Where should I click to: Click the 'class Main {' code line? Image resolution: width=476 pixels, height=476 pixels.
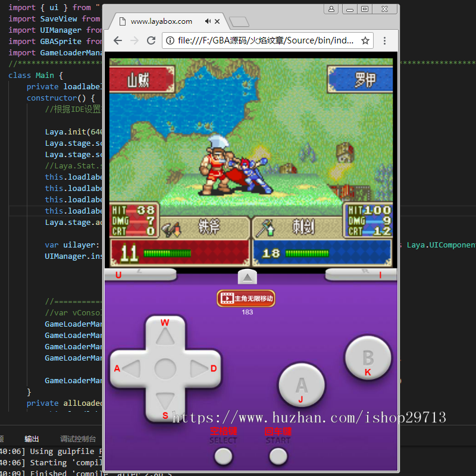coord(36,76)
